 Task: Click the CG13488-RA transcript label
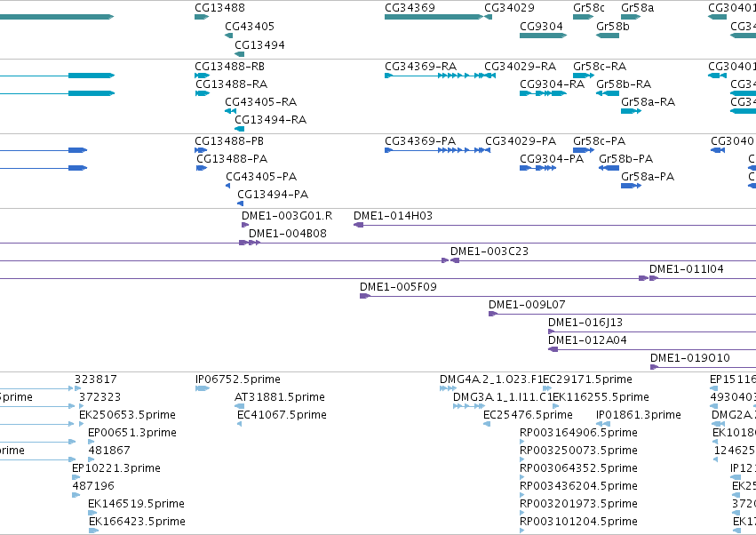pyautogui.click(x=232, y=84)
